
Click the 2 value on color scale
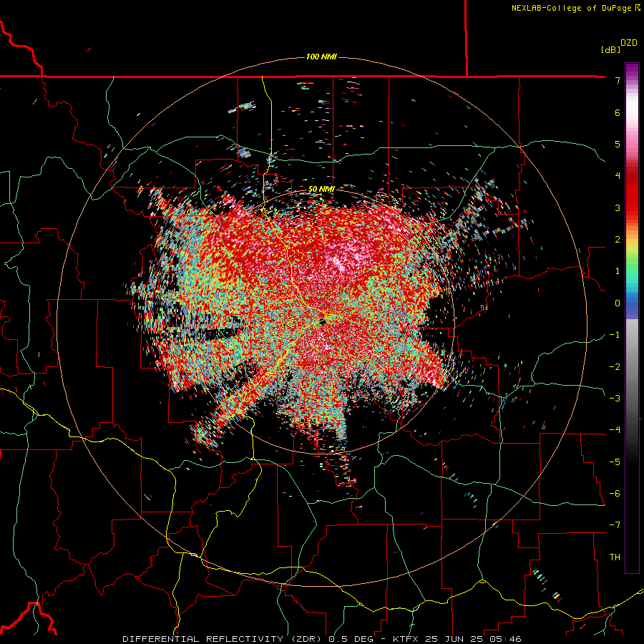(x=618, y=240)
